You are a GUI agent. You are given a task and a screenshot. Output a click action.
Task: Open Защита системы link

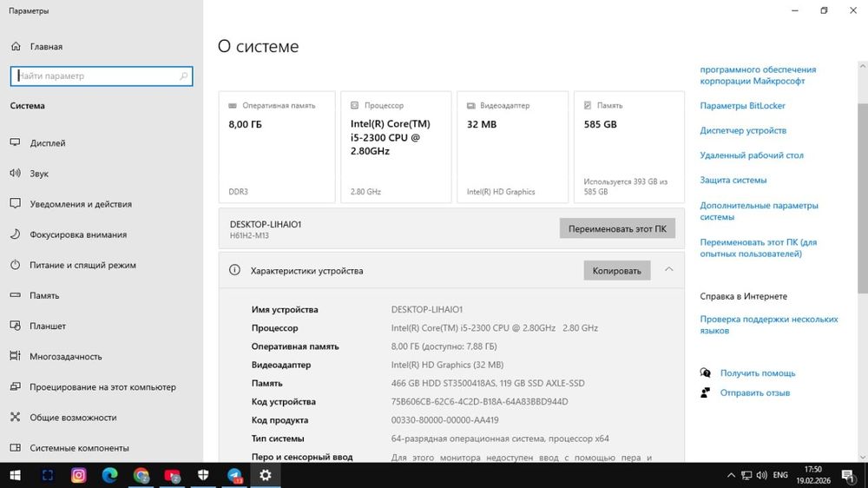click(733, 180)
